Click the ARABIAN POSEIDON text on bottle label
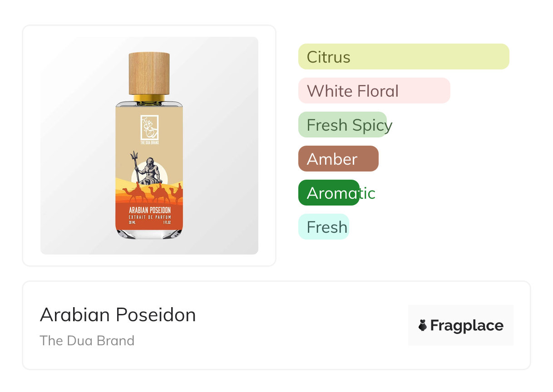The height and width of the screenshot is (392, 553). tap(149, 211)
